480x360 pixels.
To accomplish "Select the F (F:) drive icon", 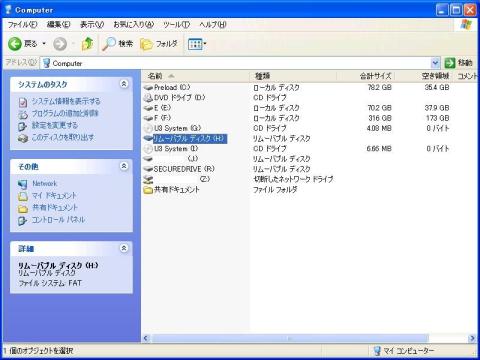I will 148,118.
